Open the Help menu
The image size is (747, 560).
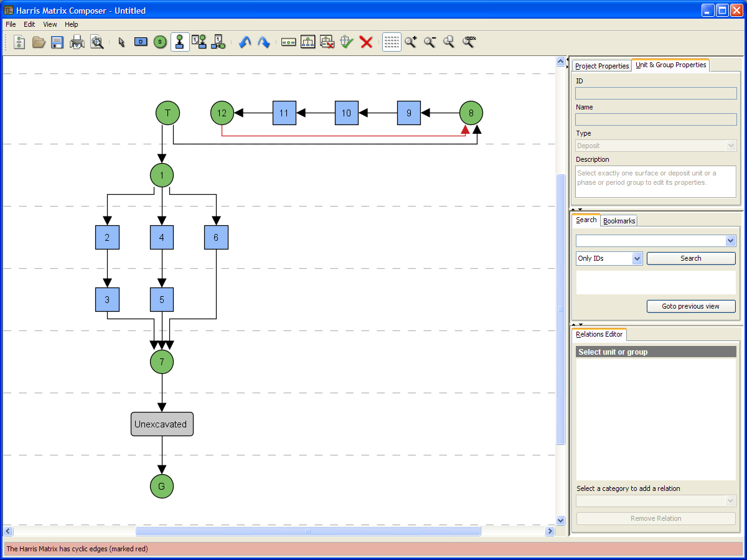[x=72, y=24]
